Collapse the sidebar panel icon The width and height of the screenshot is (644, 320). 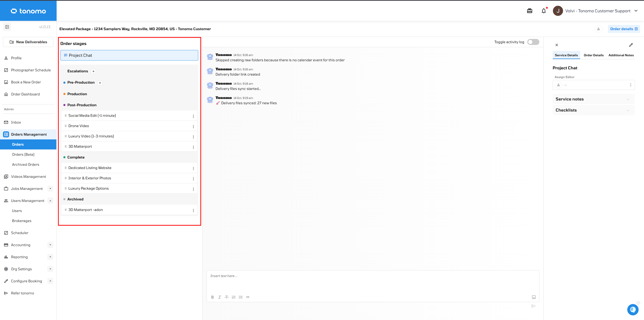coord(7,27)
